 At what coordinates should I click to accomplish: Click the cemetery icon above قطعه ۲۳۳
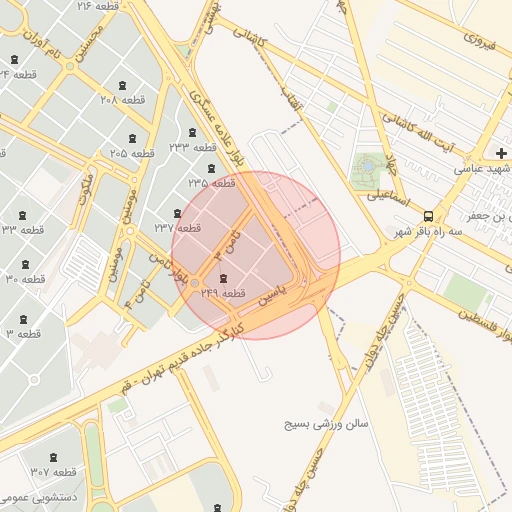192,132
